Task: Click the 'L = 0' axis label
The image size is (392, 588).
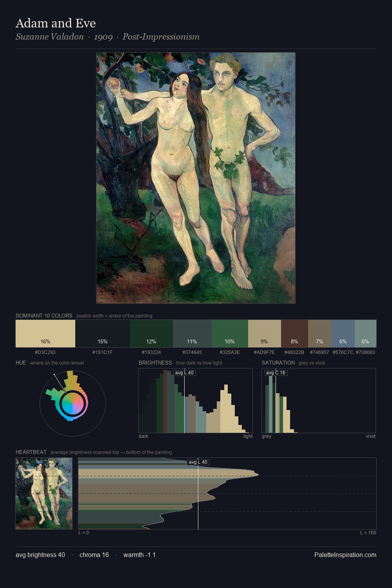Action: 83,533
